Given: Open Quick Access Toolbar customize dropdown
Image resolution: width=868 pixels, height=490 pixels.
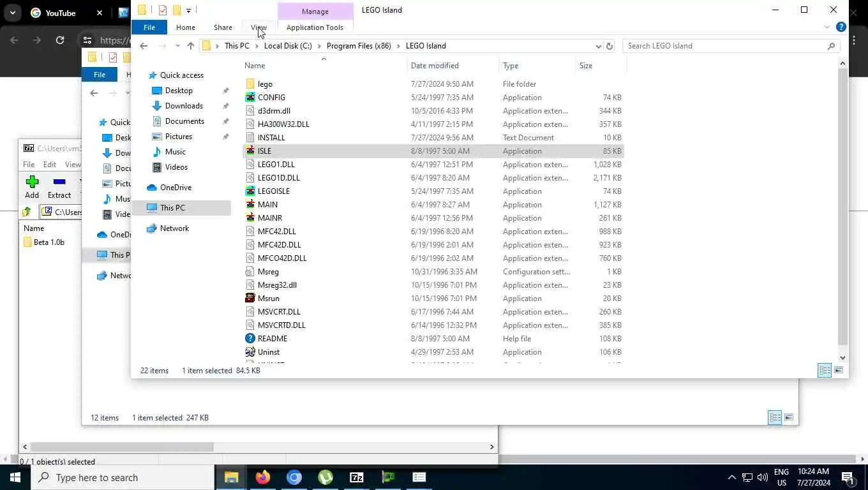Looking at the screenshot, I should point(188,10).
